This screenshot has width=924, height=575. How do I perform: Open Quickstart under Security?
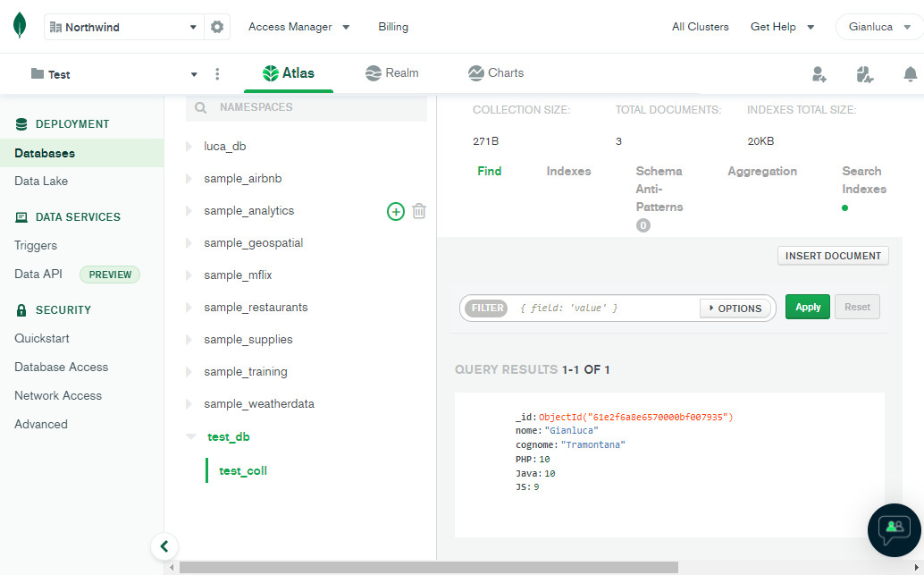(x=42, y=339)
